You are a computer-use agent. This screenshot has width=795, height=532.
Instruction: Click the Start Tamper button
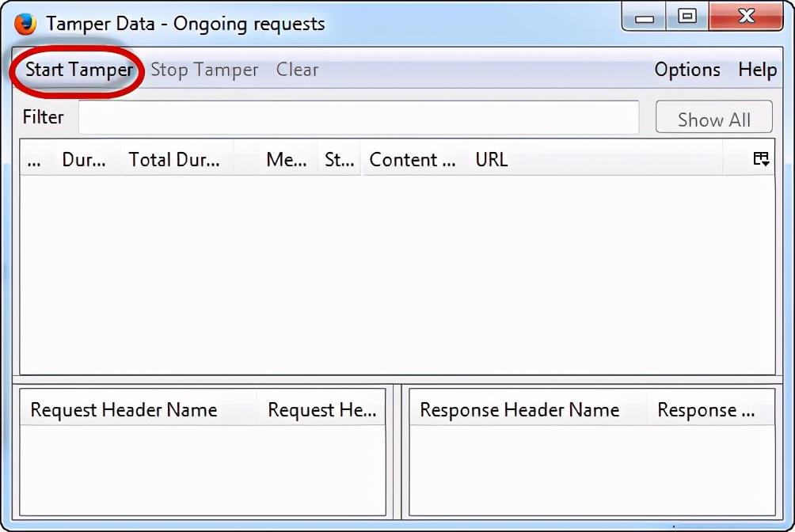(x=79, y=70)
